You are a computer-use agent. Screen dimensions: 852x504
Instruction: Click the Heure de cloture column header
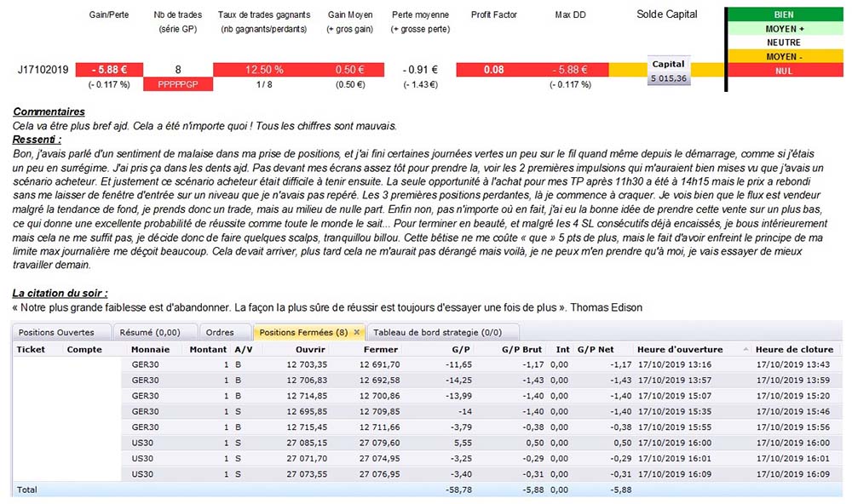(x=794, y=349)
